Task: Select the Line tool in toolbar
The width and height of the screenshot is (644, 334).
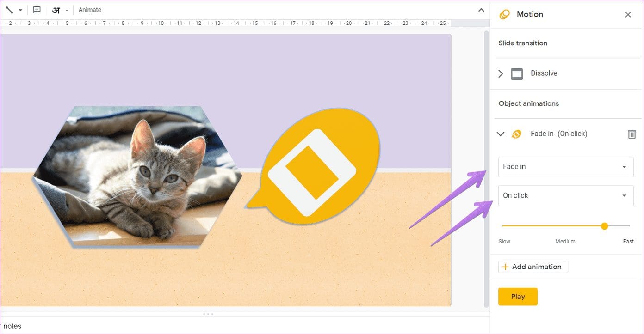Action: [x=9, y=10]
